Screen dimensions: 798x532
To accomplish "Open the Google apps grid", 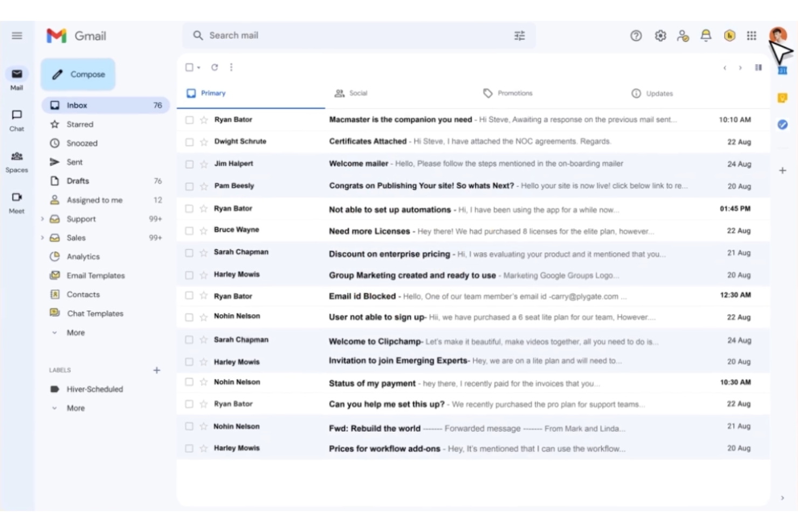I will point(752,36).
